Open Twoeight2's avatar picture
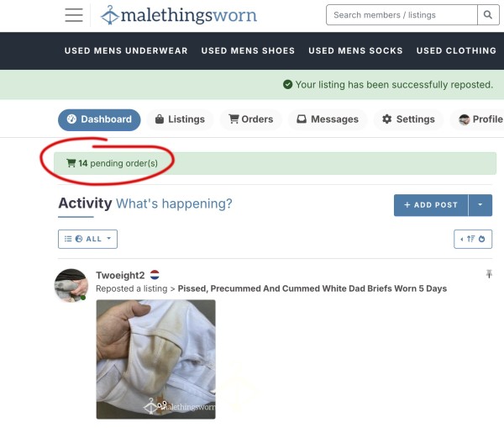Screen dimensions: 504x428 click(71, 285)
